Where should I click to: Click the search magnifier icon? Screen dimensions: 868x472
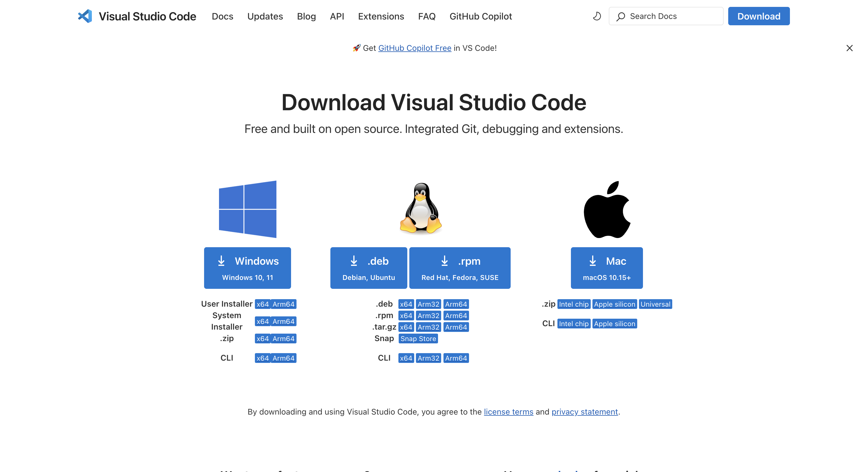coord(621,17)
